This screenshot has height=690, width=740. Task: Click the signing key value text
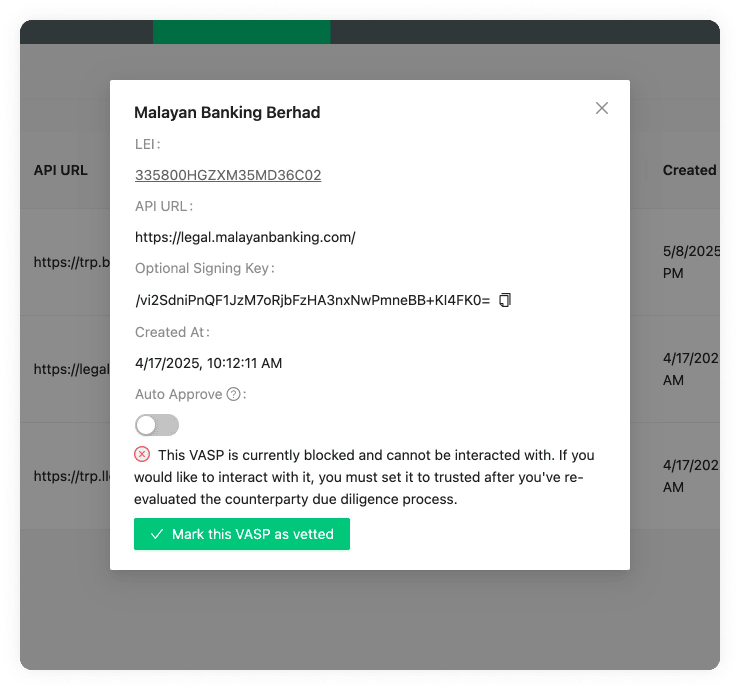click(312, 300)
